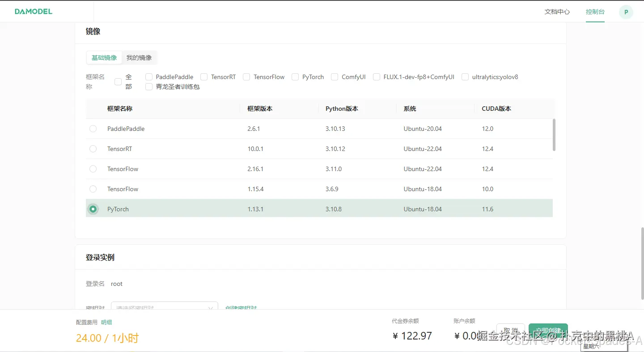Click the 取消 button
The image size is (644, 352).
510,331
